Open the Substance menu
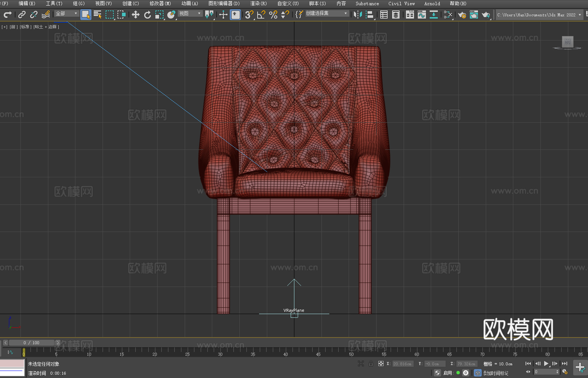The height and width of the screenshot is (378, 588). (x=367, y=3)
